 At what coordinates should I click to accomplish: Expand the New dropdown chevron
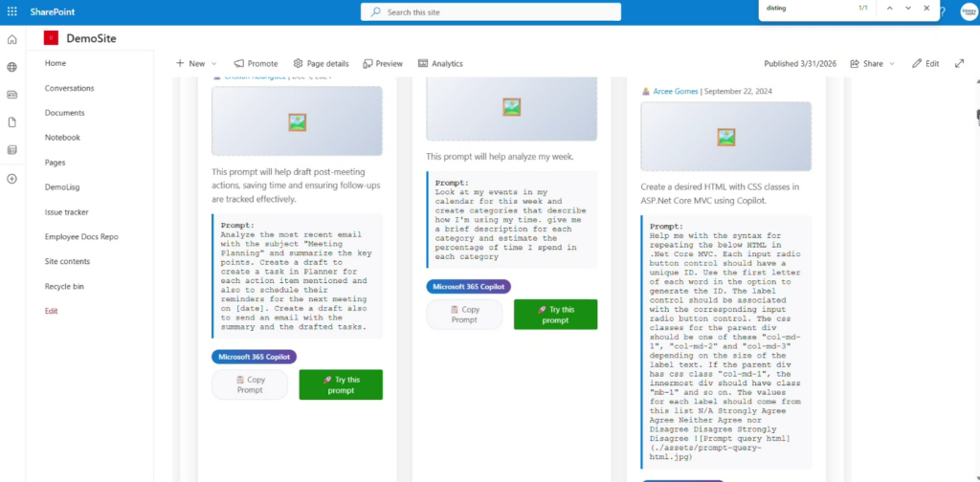point(214,64)
